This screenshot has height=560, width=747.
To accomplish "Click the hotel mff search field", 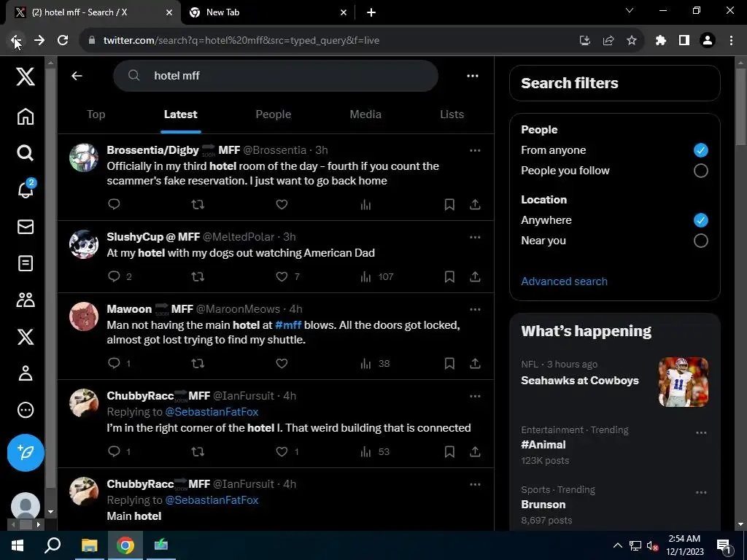I will (275, 76).
